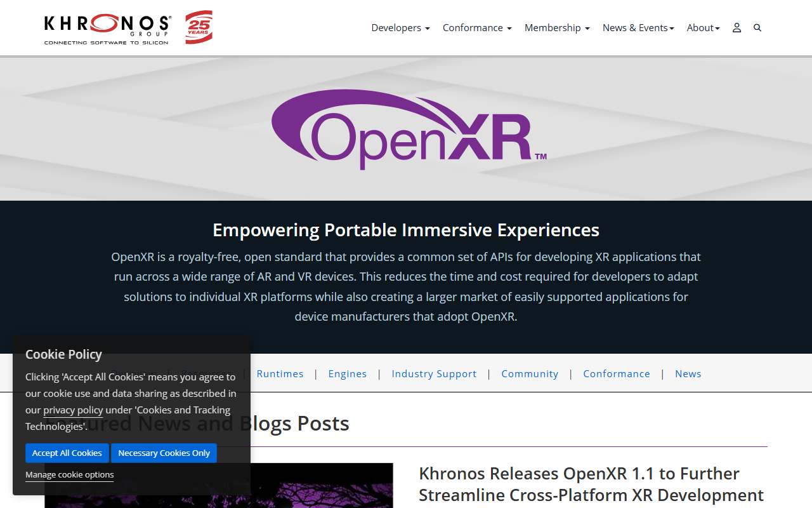This screenshot has width=812, height=508.
Task: Expand the Membership dropdown menu
Action: click(557, 28)
